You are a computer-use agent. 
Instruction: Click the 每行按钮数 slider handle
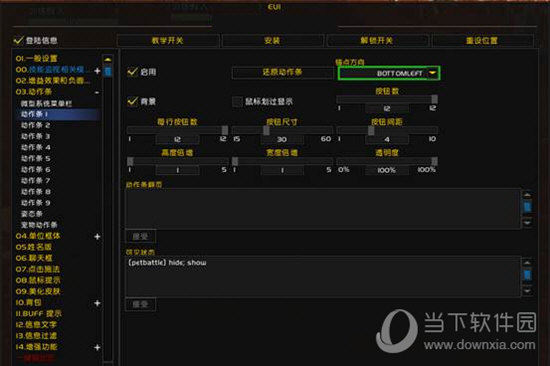click(224, 130)
